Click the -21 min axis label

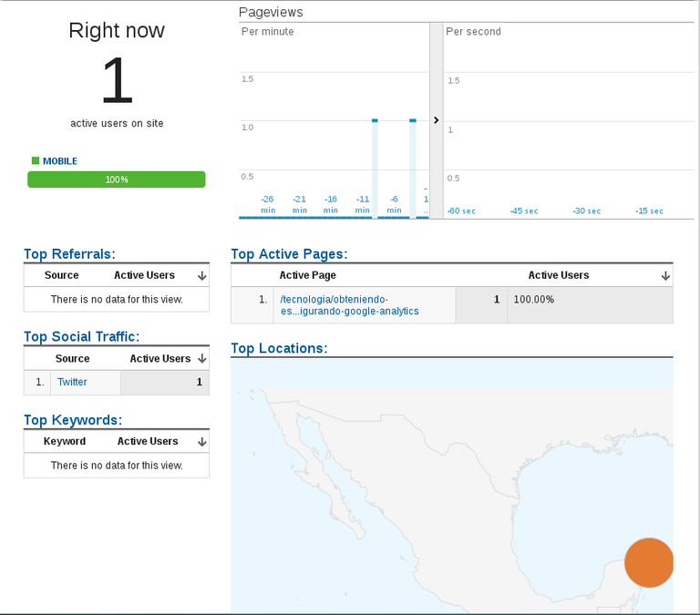click(x=300, y=204)
